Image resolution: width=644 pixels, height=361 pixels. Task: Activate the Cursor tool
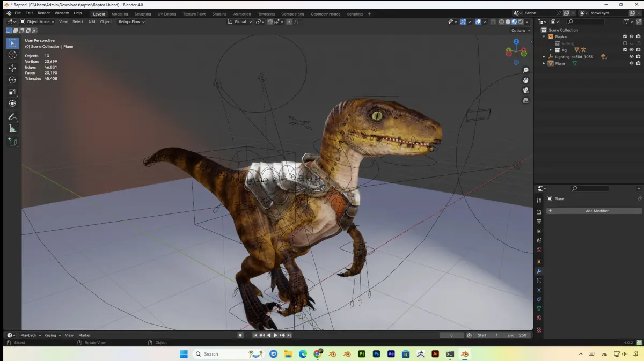tap(12, 55)
